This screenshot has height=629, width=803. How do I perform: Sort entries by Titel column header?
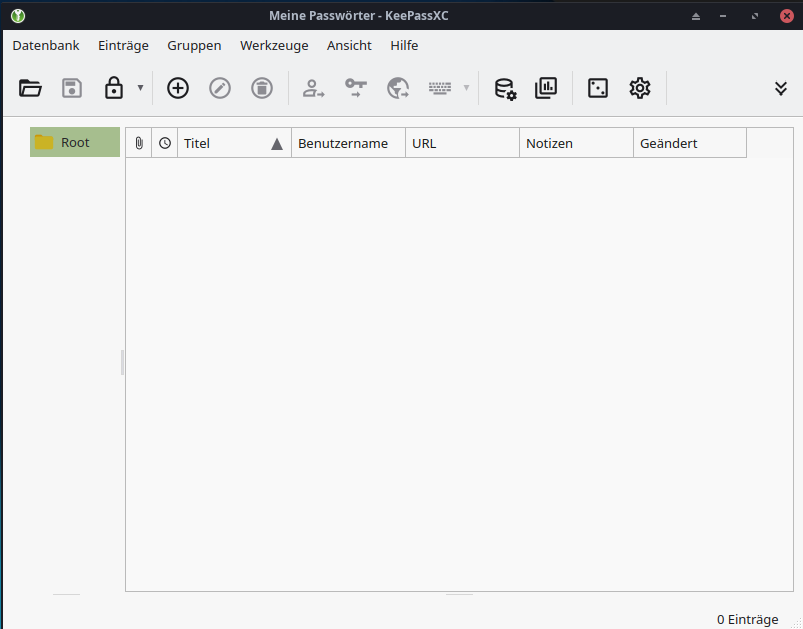pyautogui.click(x=220, y=143)
